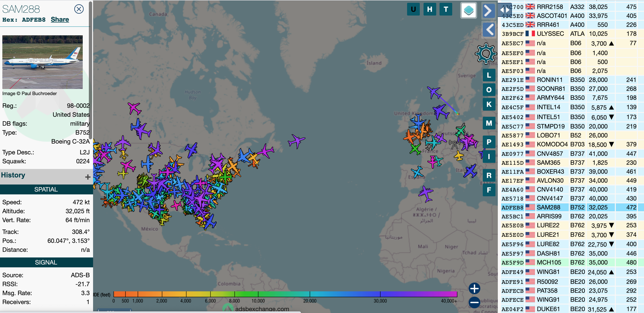Screen dimensions: 644x313
Task: Collapse sidebar with left chevron button
Action: click(x=488, y=30)
